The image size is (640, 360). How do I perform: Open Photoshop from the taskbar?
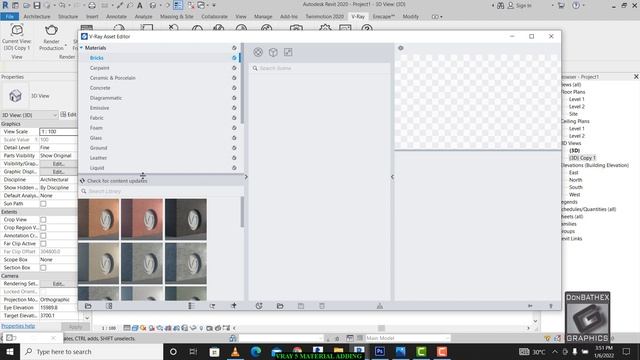click(x=380, y=351)
